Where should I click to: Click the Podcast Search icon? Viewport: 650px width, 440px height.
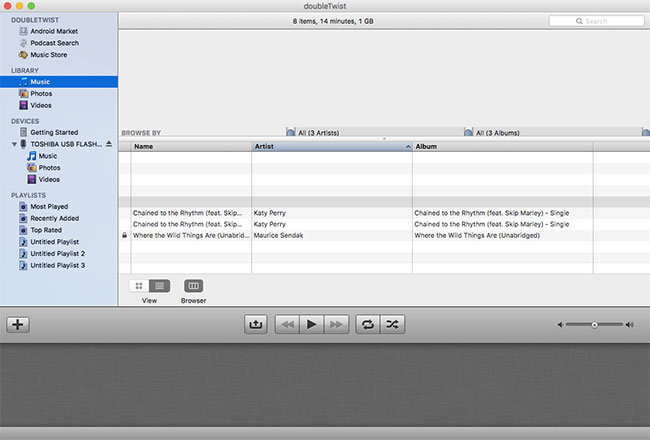(x=23, y=43)
